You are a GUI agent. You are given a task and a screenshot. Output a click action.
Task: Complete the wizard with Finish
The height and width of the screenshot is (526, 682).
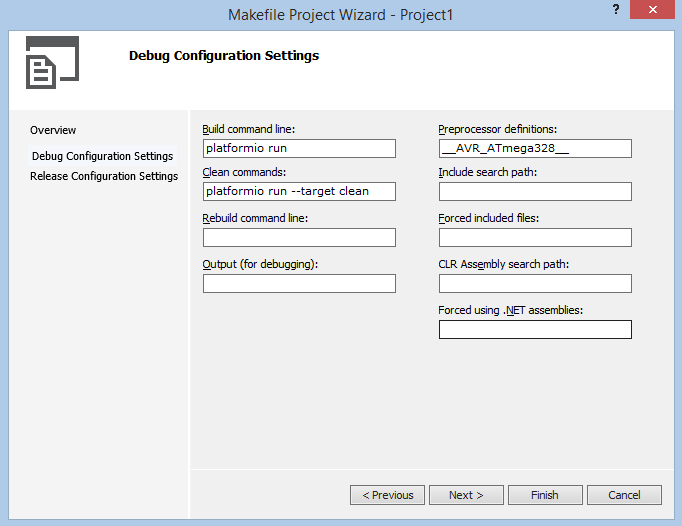545,495
